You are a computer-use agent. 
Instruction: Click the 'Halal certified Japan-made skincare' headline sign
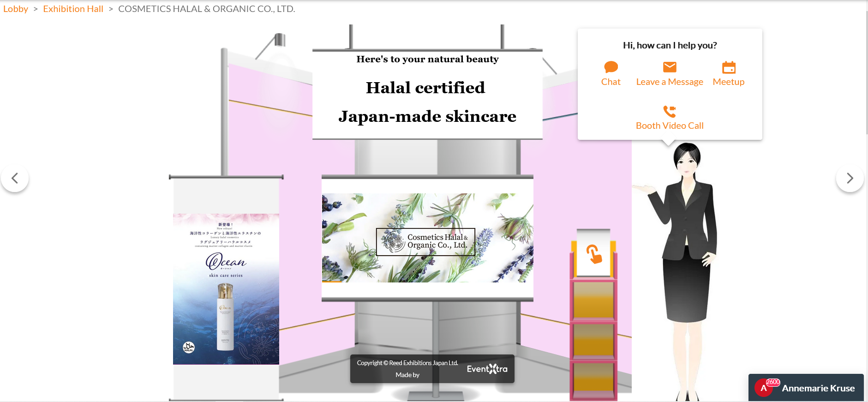click(x=427, y=95)
